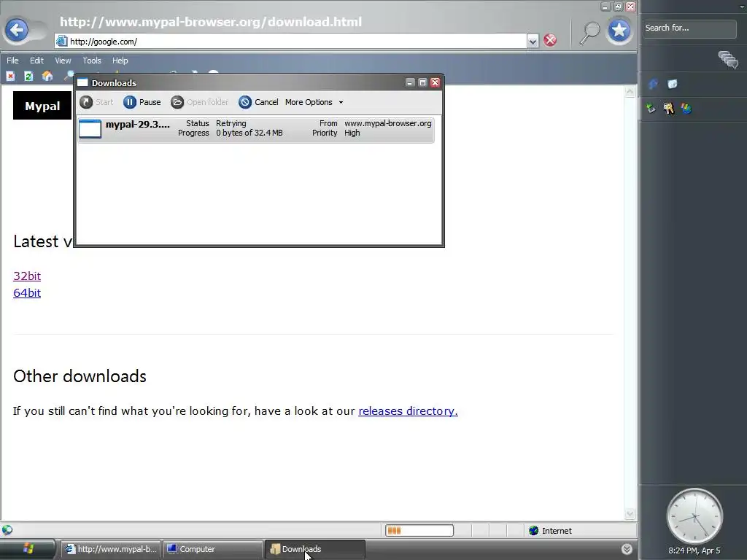Image resolution: width=747 pixels, height=560 pixels.
Task: Click the blue swirl sidebar icon
Action: (x=653, y=85)
